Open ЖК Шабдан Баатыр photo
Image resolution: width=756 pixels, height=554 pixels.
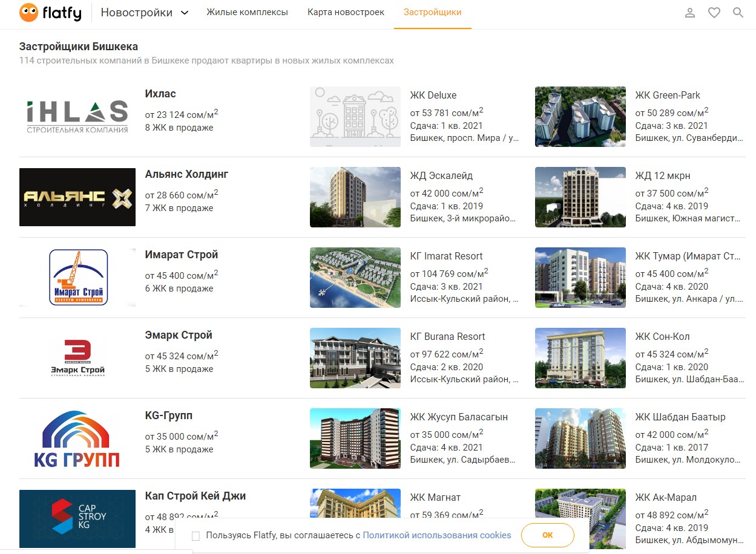580,438
